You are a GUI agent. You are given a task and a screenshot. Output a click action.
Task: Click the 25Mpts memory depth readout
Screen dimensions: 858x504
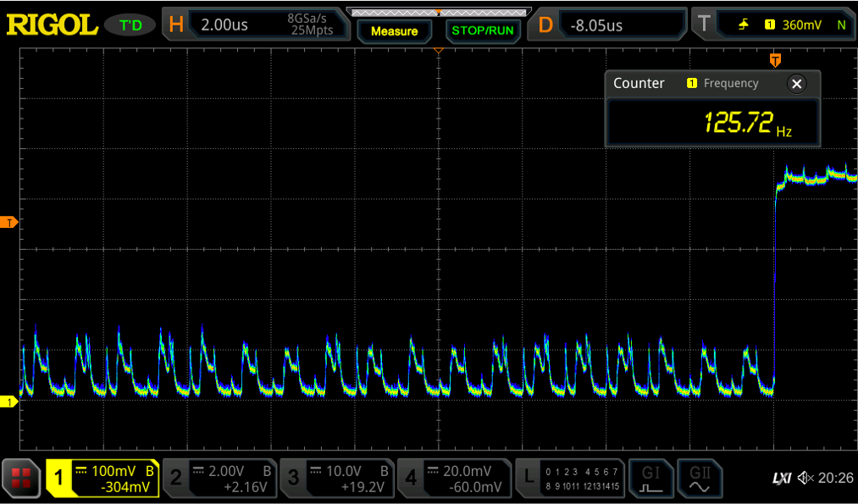tap(312, 30)
